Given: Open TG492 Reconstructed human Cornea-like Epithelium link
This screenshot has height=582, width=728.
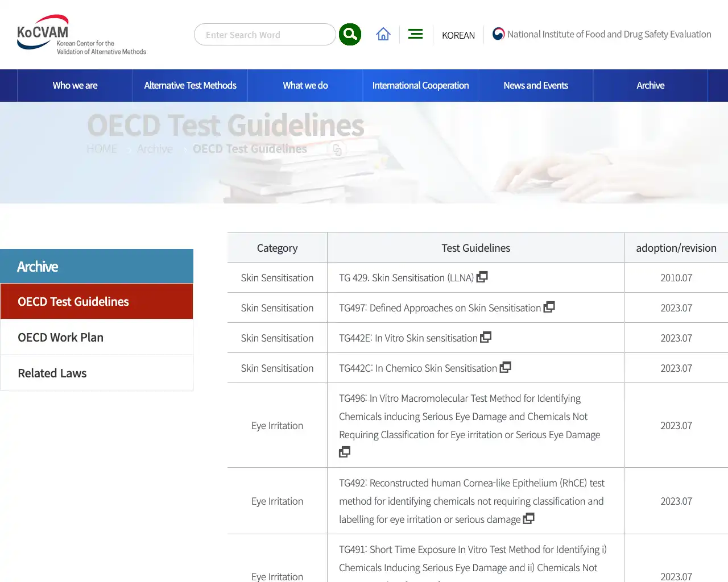Looking at the screenshot, I should 471,501.
